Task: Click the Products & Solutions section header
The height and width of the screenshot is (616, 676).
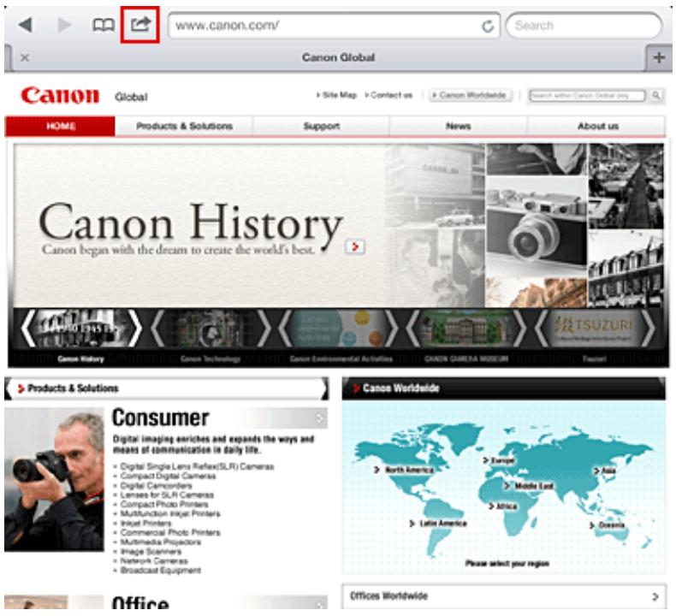Action: 166,388
